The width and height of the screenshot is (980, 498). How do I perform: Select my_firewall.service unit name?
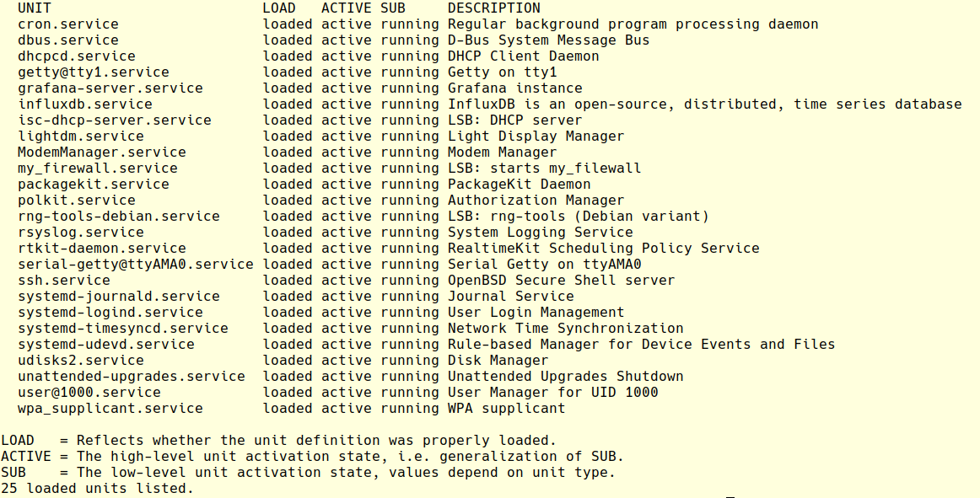[98, 168]
